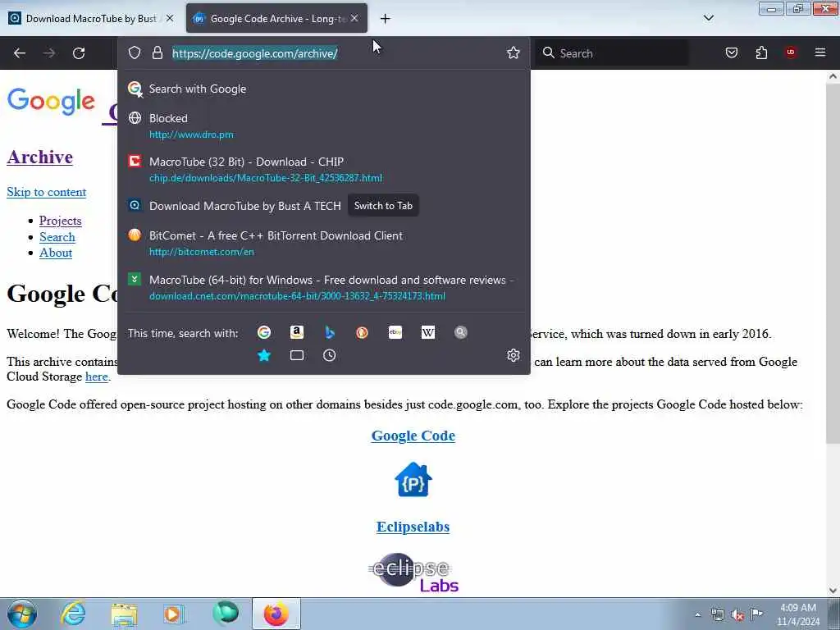Reload the current page
840x630 pixels.
click(x=79, y=53)
